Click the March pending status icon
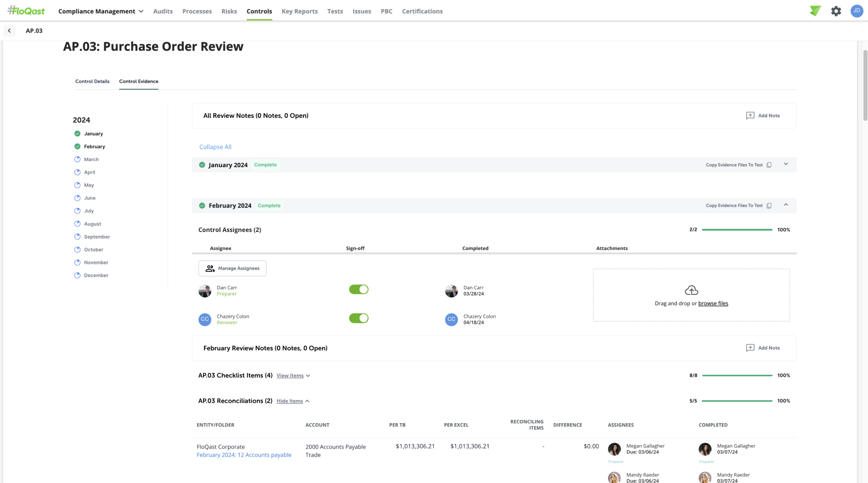This screenshot has height=483, width=868. (77, 160)
